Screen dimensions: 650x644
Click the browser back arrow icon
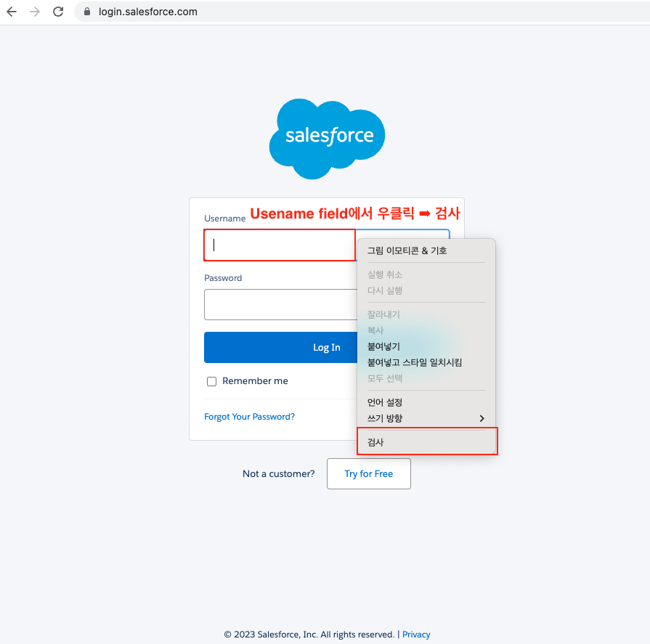point(12,12)
